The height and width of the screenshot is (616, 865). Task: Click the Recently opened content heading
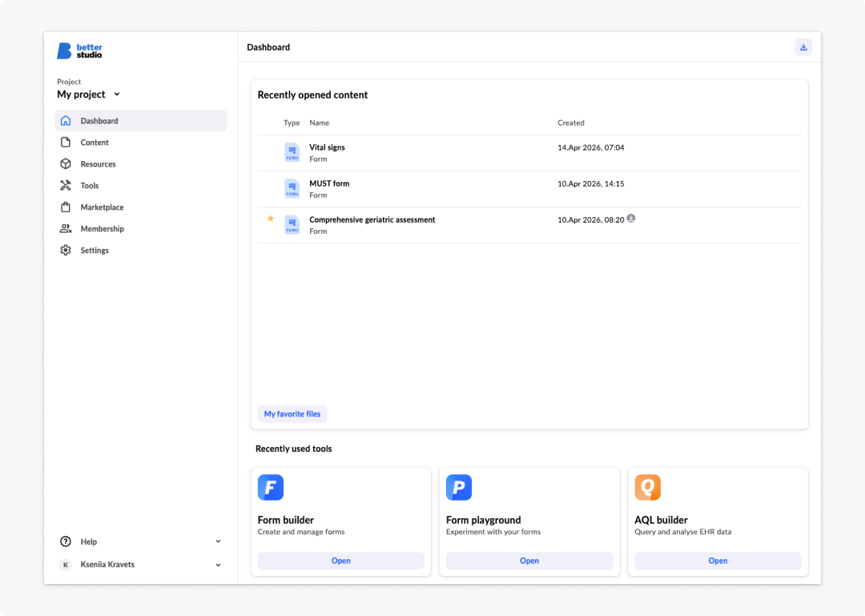[312, 95]
